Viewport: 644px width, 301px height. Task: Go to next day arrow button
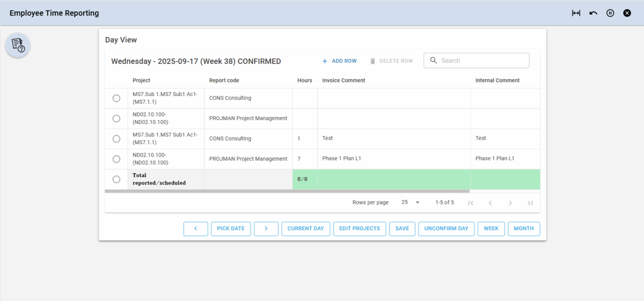266,229
